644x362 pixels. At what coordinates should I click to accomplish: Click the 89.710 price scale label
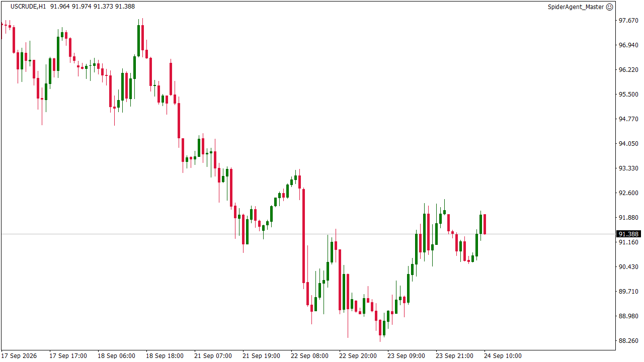point(628,291)
